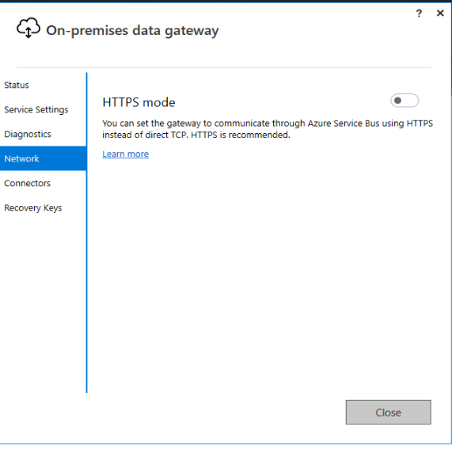Screen dimensions: 452x476
Task: Close the gateway window with X
Action: [440, 13]
